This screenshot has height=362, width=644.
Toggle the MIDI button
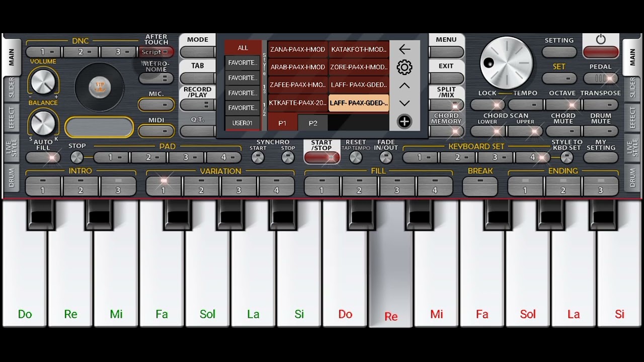tap(156, 131)
